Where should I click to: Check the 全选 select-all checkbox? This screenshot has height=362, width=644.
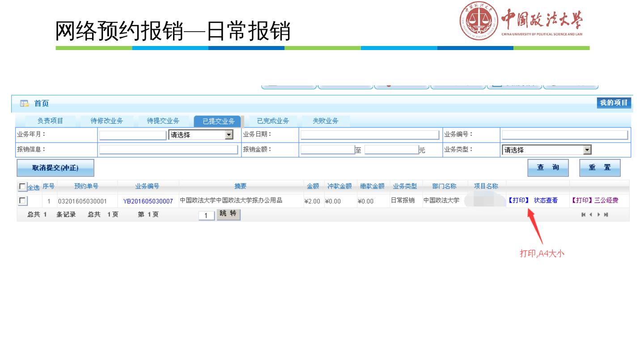[x=22, y=186]
